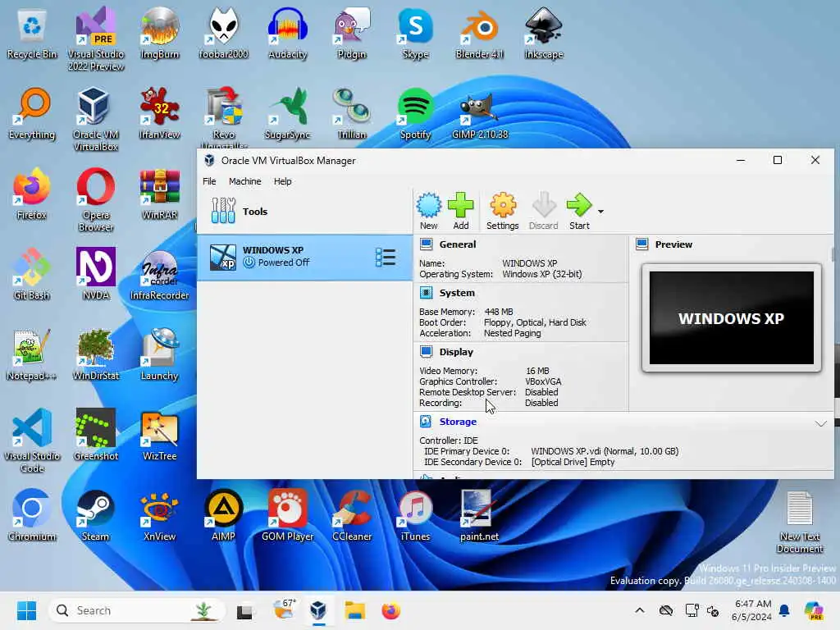Click the Add machine green plus icon
840x630 pixels.
point(461,211)
